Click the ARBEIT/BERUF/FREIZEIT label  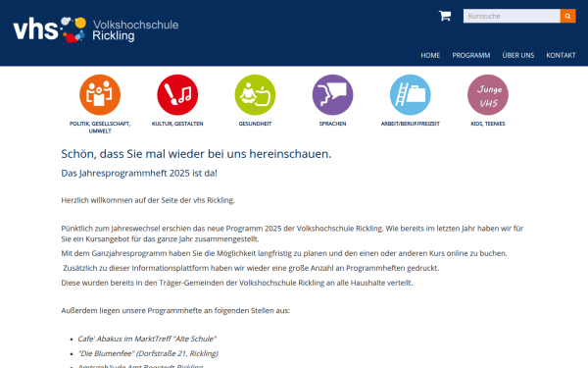(x=411, y=124)
